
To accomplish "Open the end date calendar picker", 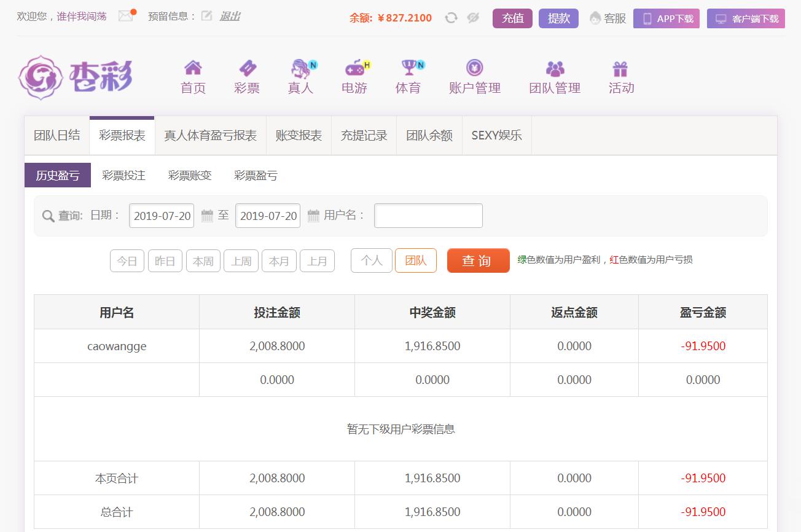I will tap(313, 216).
